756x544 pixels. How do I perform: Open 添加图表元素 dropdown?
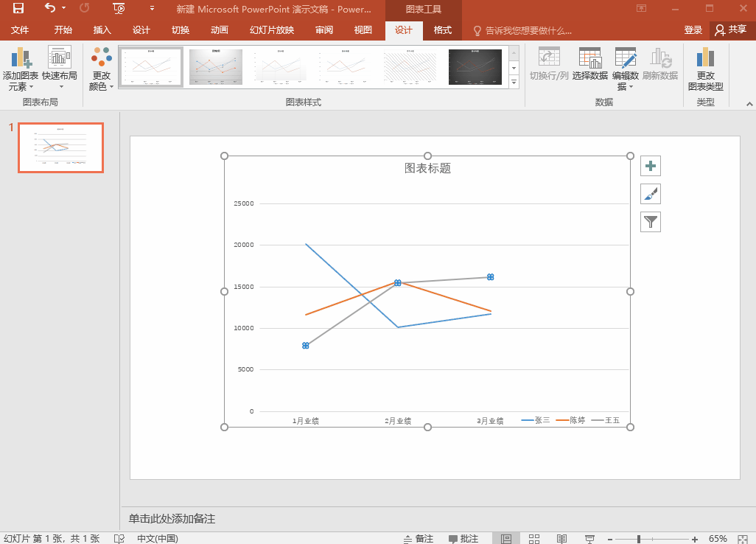point(20,68)
